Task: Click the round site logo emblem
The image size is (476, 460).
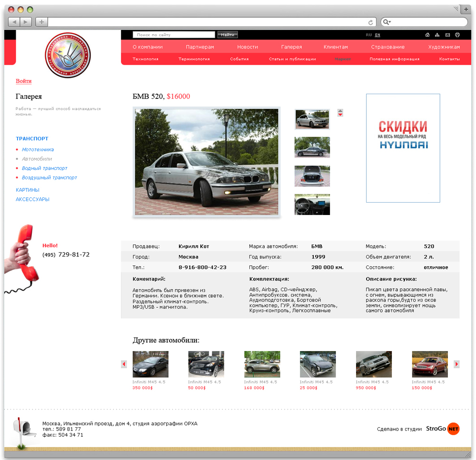Action: [67, 55]
